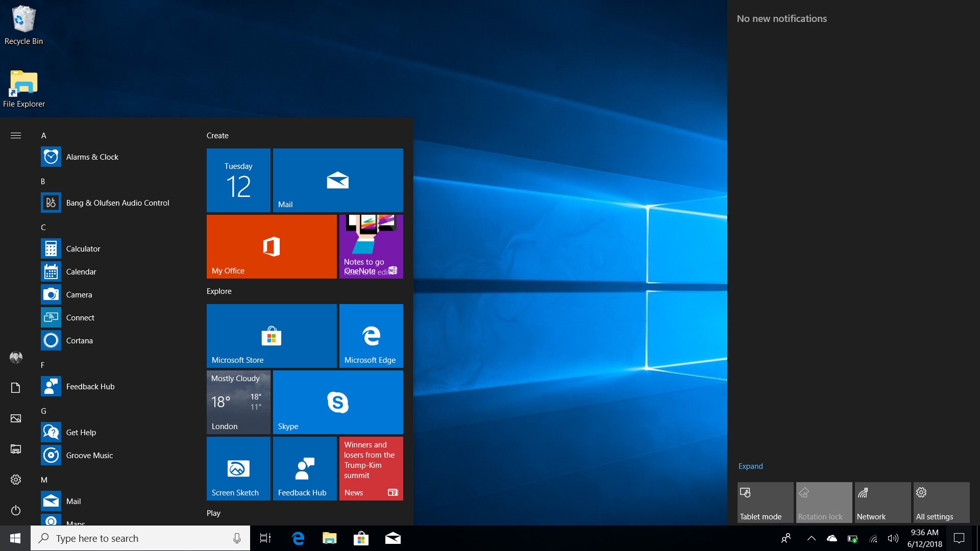Open the OneNote tile
The image size is (980, 551).
point(371,246)
